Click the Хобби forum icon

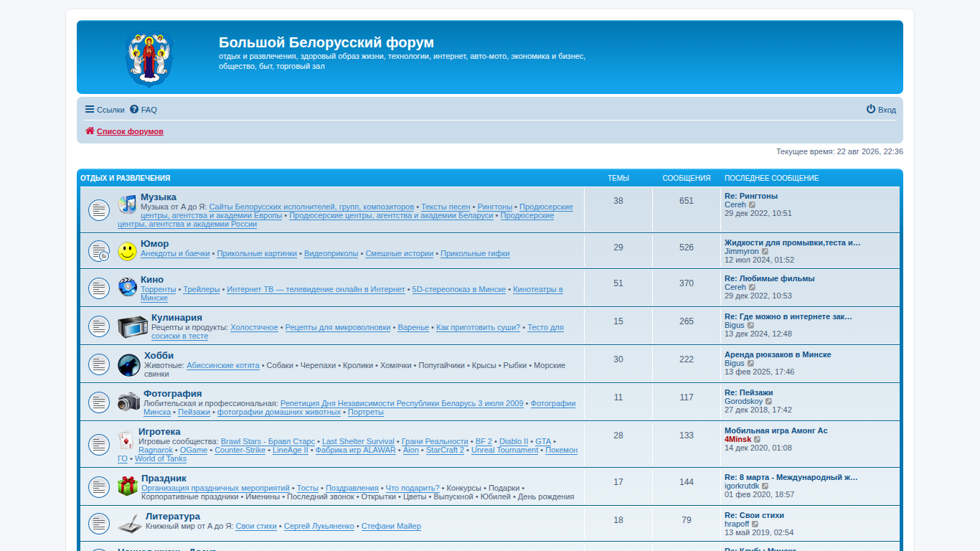click(x=129, y=364)
